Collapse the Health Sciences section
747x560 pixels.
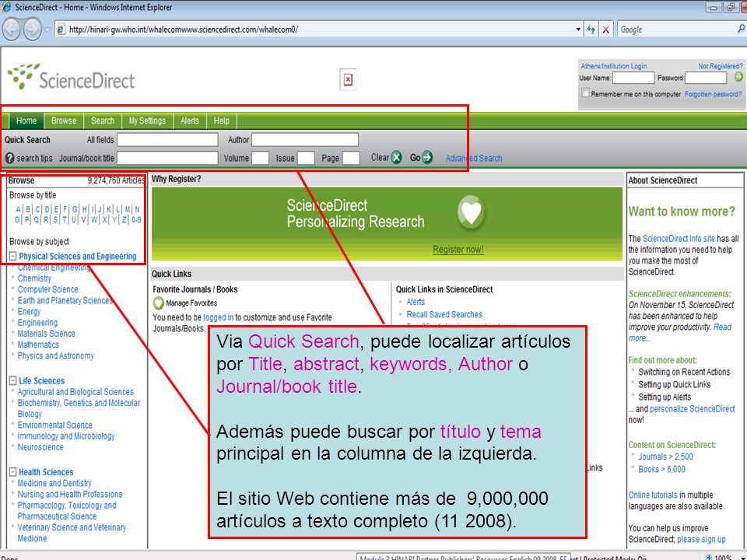tap(13, 472)
